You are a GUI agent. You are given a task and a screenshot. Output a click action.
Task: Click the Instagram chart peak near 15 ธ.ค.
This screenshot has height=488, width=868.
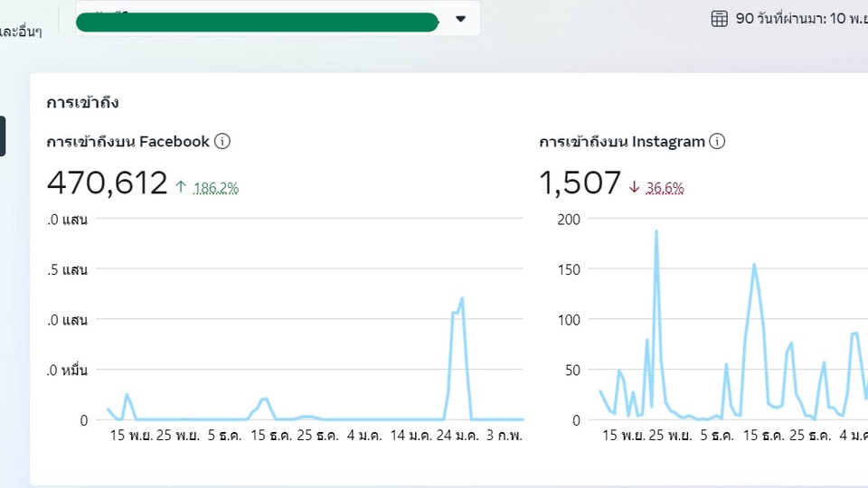754,265
